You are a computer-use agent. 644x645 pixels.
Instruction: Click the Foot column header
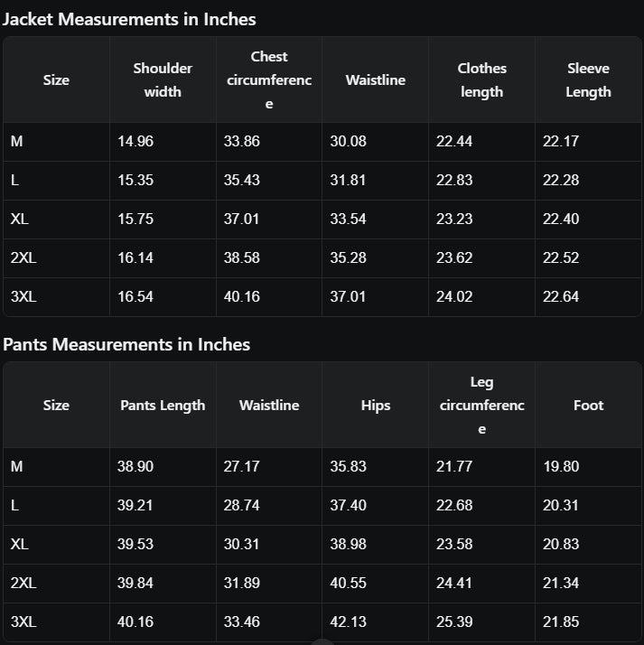point(588,406)
